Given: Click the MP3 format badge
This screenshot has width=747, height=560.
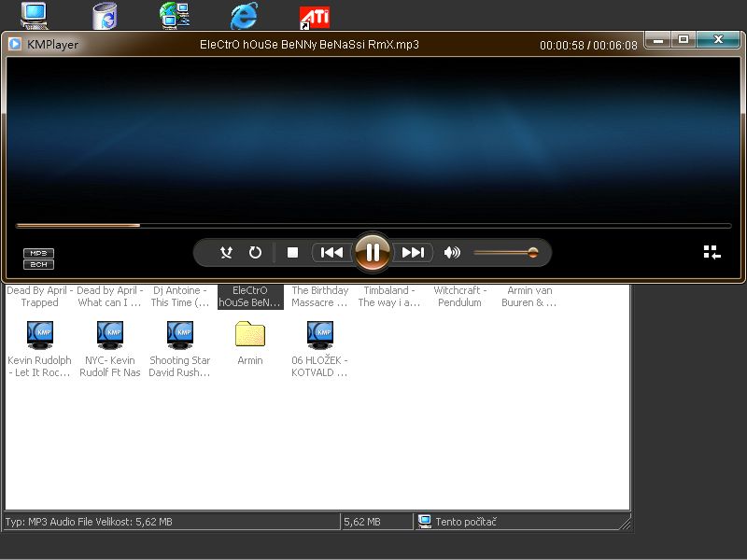Looking at the screenshot, I should (x=38, y=253).
